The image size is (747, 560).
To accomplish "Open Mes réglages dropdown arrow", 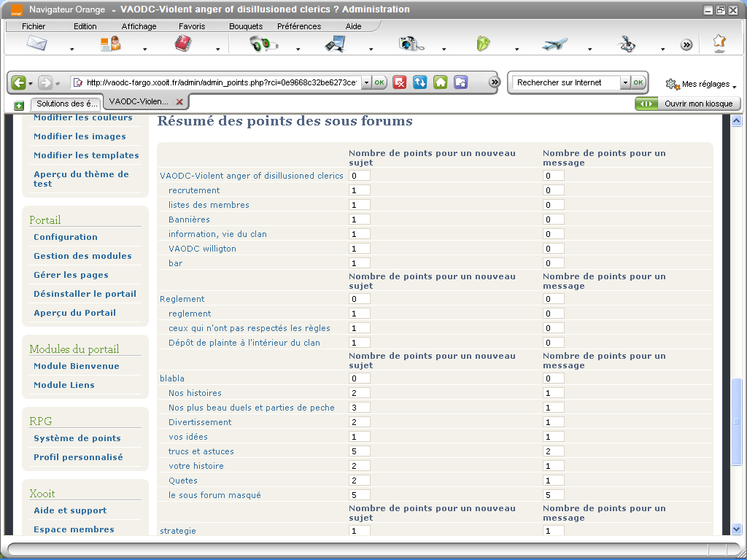I will (x=734, y=87).
